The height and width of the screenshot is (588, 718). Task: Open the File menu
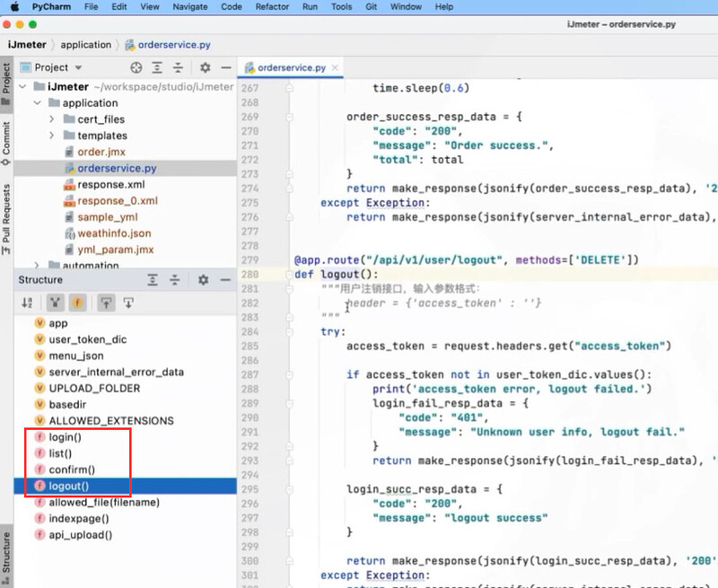(x=92, y=6)
